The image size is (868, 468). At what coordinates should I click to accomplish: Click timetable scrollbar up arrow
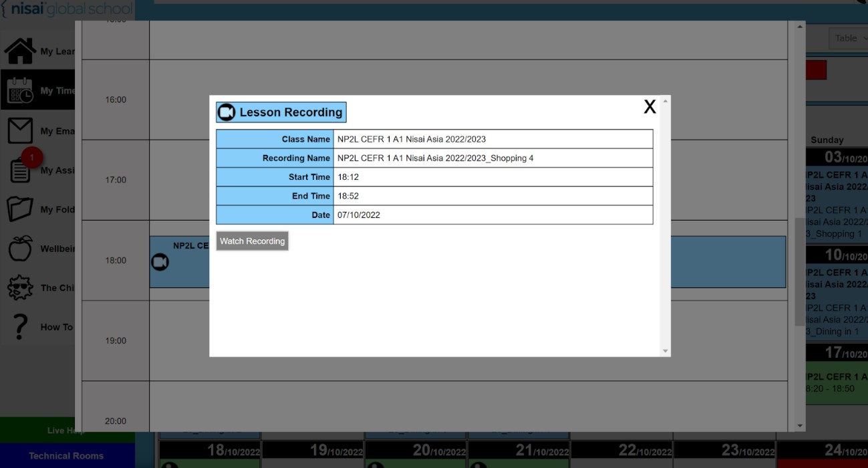click(800, 27)
